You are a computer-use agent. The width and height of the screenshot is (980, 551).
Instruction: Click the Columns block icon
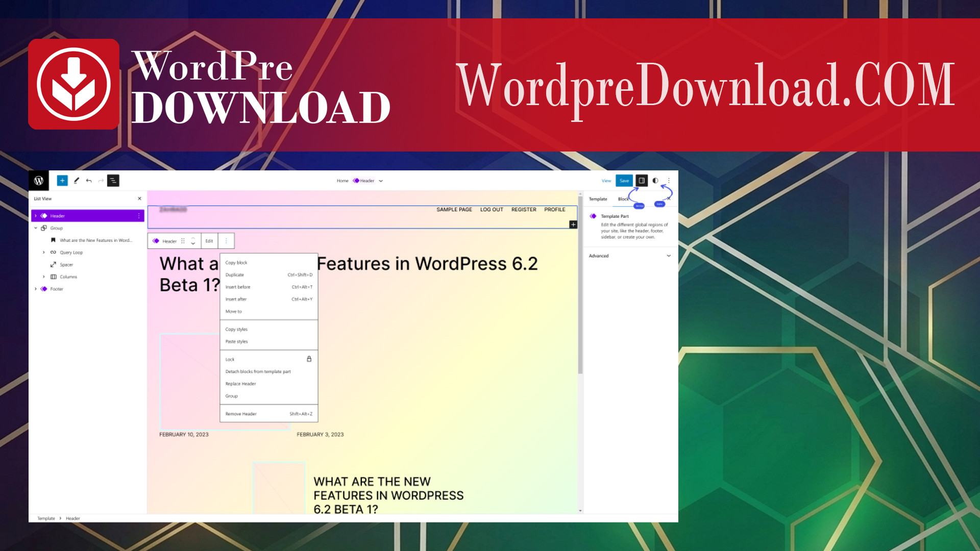coord(53,277)
